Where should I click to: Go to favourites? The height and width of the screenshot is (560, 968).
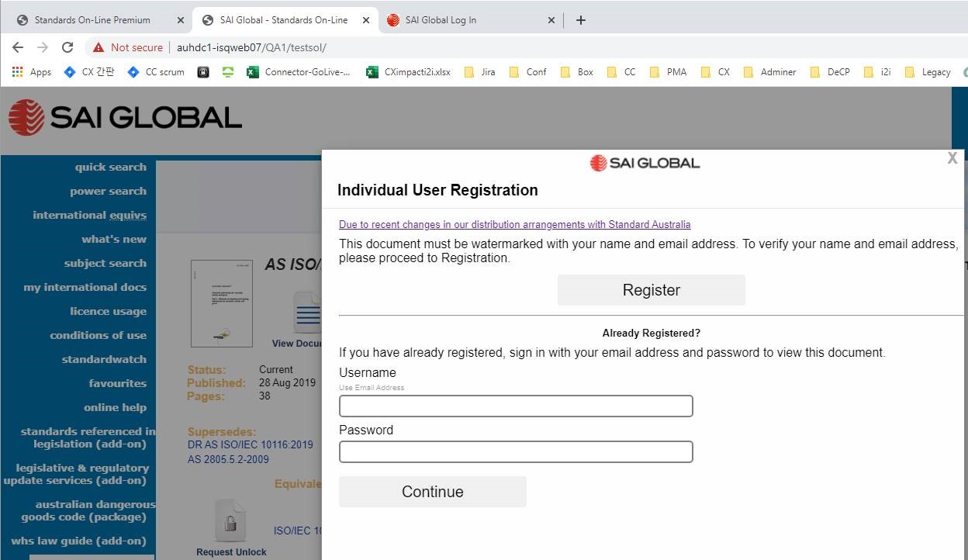click(x=117, y=384)
